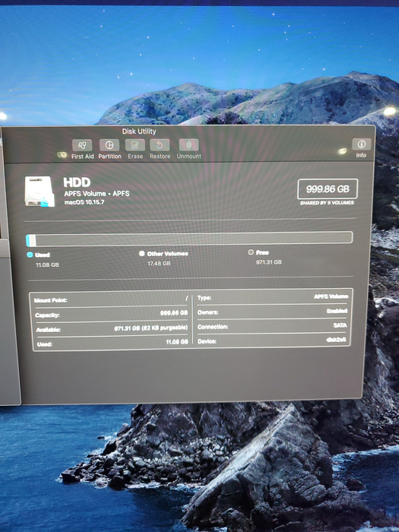Click the Disk Utility window title
This screenshot has width=399, height=532.
click(139, 131)
